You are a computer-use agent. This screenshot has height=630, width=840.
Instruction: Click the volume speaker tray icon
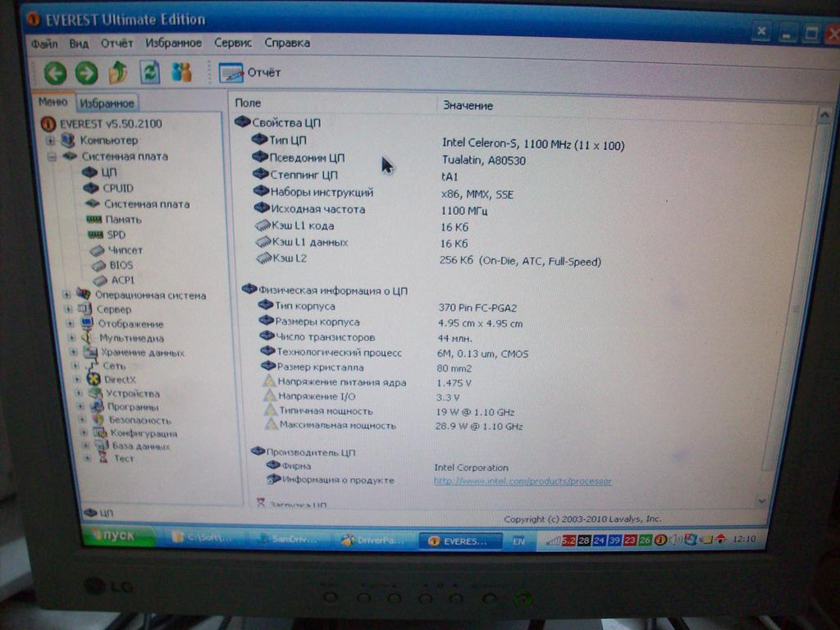[675, 540]
